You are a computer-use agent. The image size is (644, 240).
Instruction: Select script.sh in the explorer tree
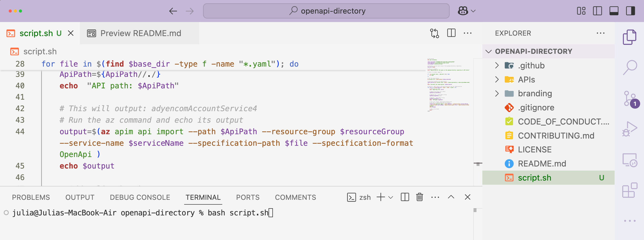(x=548, y=178)
